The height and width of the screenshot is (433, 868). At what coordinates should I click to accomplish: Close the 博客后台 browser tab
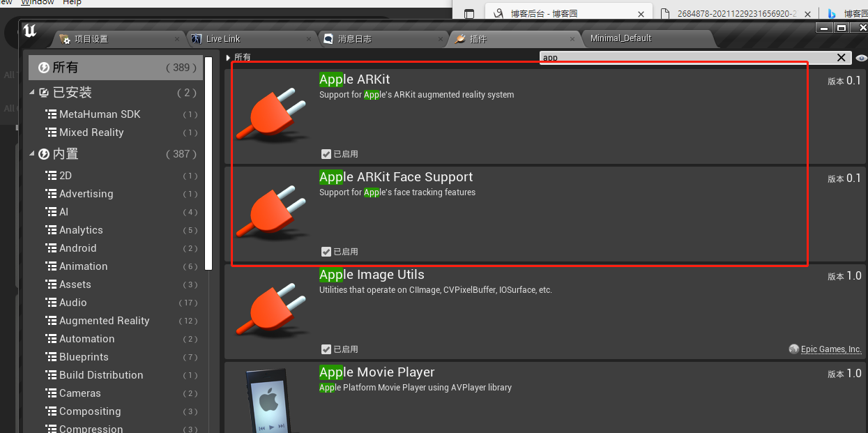pyautogui.click(x=641, y=14)
